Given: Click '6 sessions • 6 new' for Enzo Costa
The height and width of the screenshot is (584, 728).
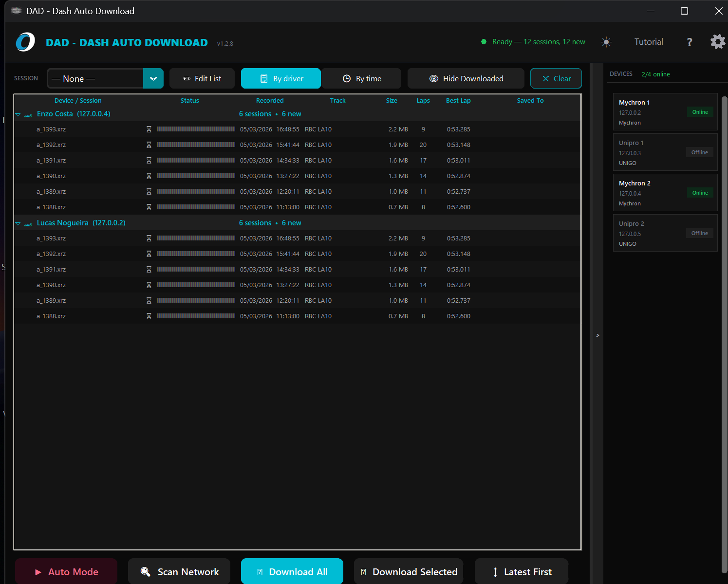Looking at the screenshot, I should point(270,114).
